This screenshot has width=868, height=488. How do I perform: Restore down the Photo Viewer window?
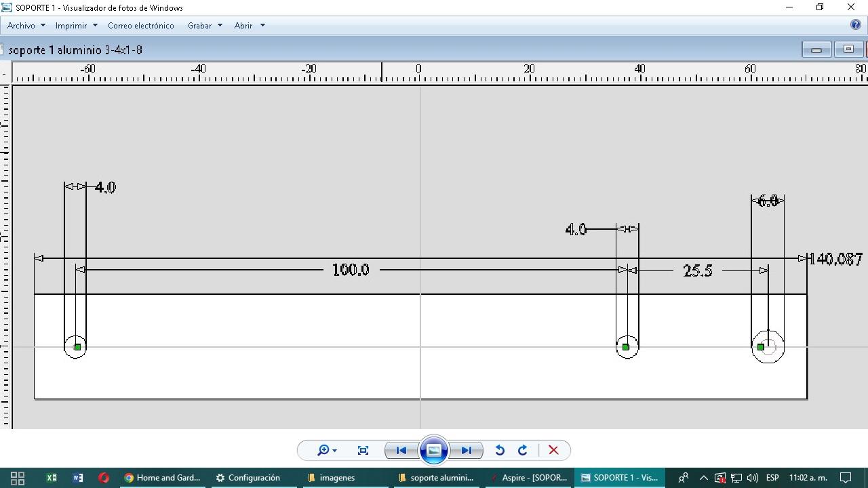click(820, 7)
